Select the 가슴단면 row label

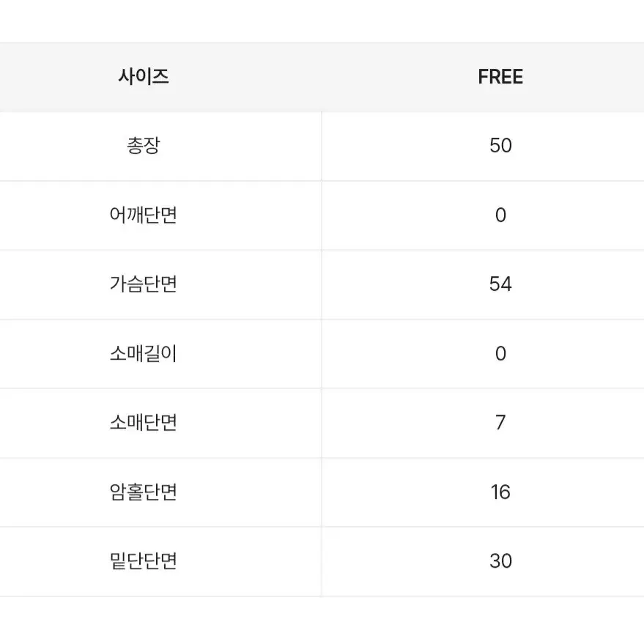tap(144, 284)
